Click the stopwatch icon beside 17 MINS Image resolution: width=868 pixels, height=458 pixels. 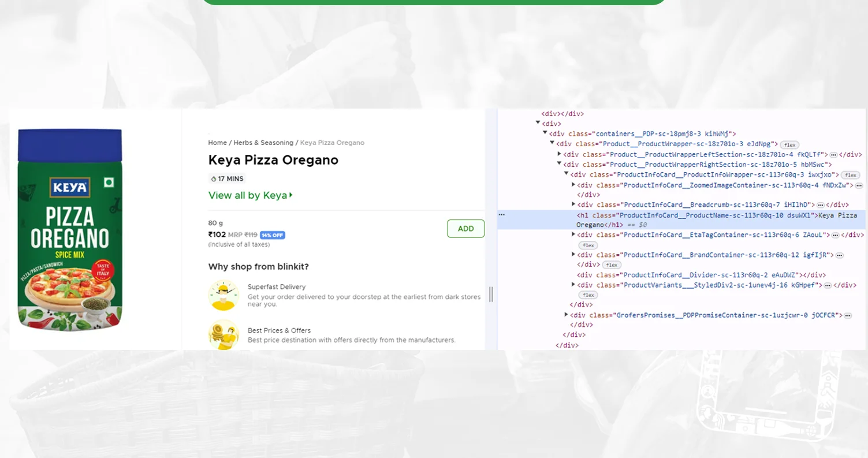[214, 178]
